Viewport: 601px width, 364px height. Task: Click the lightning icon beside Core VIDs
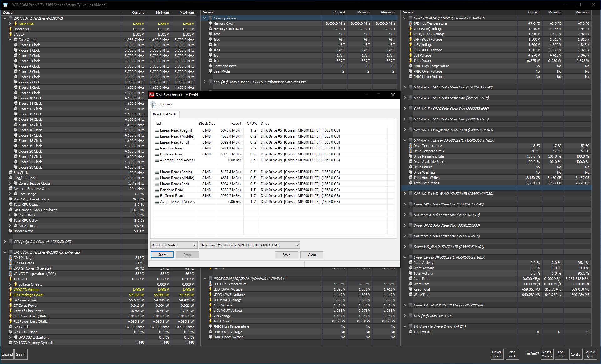click(x=15, y=24)
